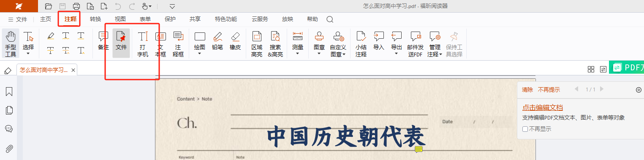Open the bookmarks side panel

pos(9,91)
